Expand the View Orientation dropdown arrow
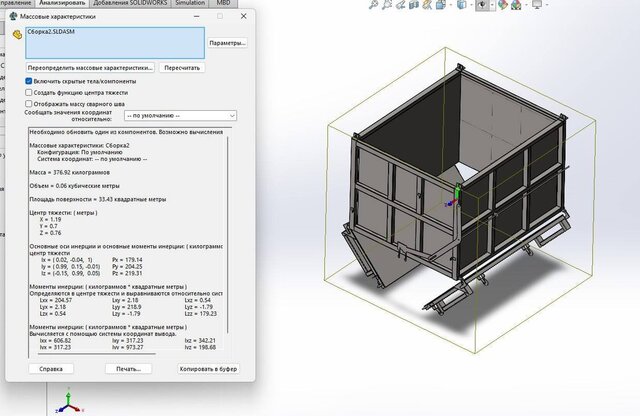This screenshot has height=416, width=640. point(451,5)
